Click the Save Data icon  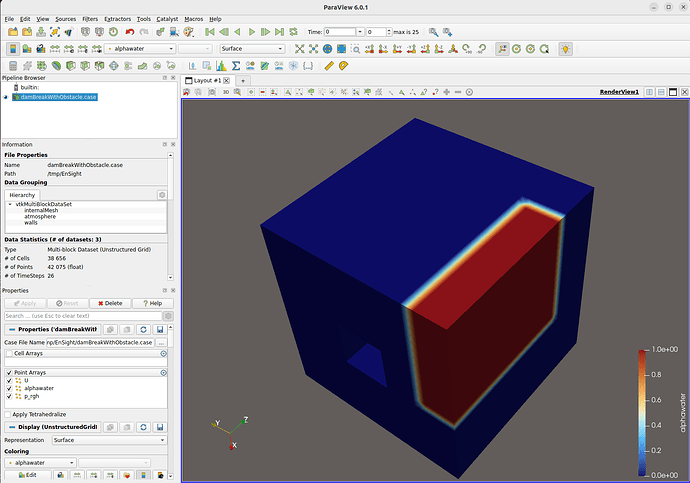tap(40, 32)
